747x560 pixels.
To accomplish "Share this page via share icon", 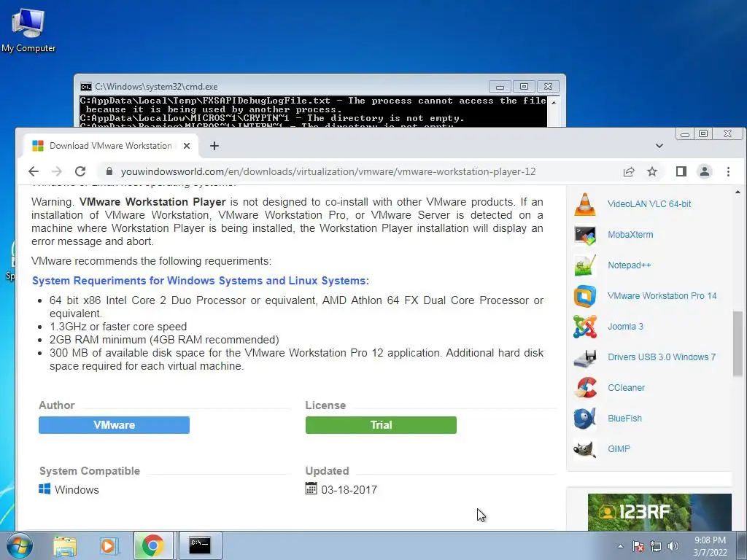I will (x=629, y=171).
